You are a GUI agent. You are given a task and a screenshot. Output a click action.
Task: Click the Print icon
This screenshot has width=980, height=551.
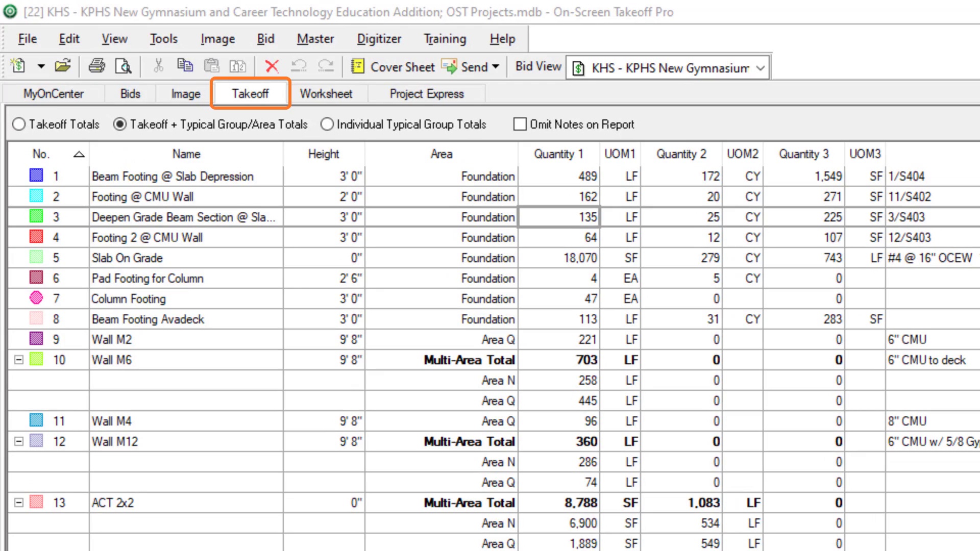tap(97, 66)
